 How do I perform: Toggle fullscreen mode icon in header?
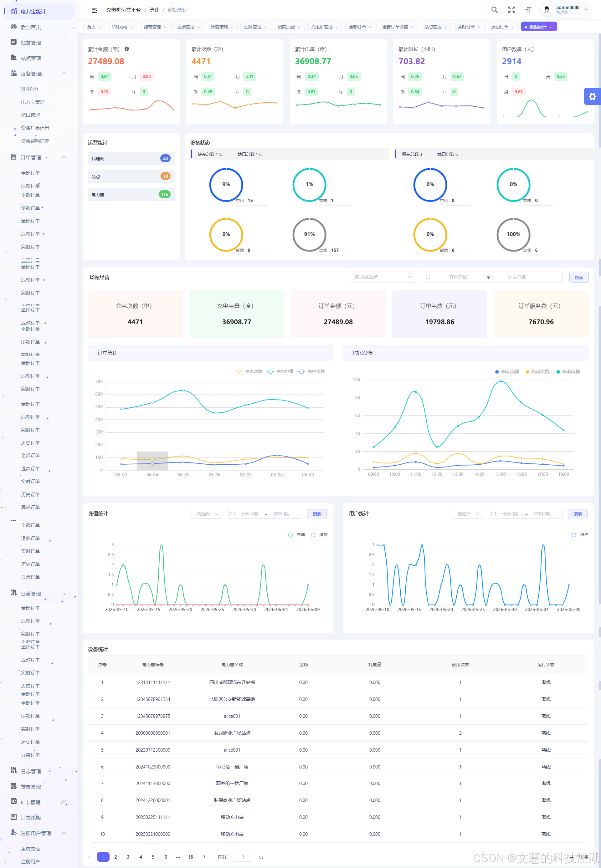click(x=511, y=10)
